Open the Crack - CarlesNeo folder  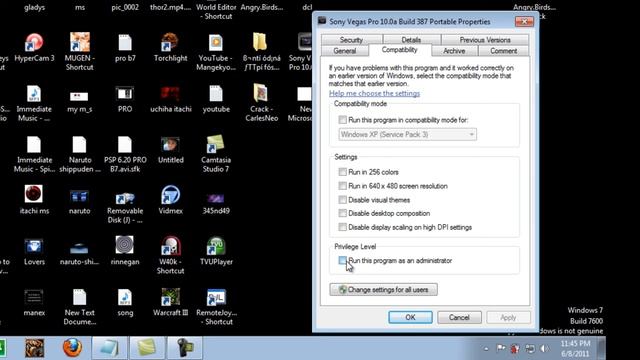click(x=260, y=94)
